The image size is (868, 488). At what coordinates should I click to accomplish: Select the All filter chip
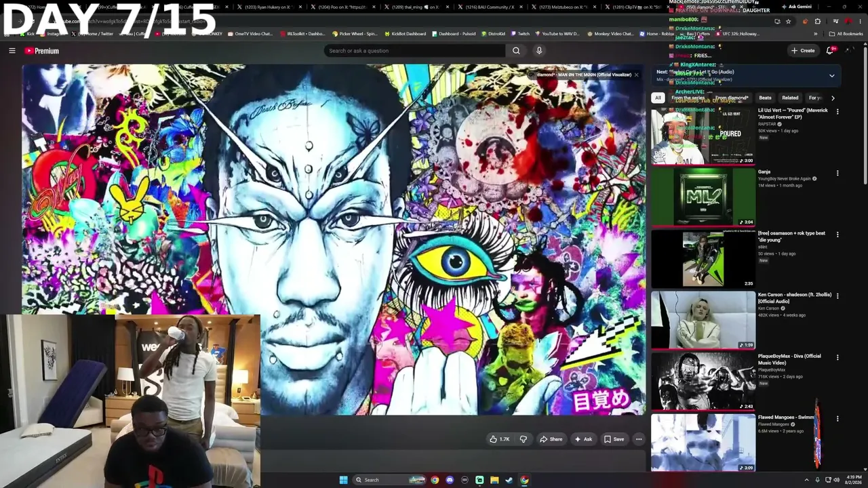point(657,98)
